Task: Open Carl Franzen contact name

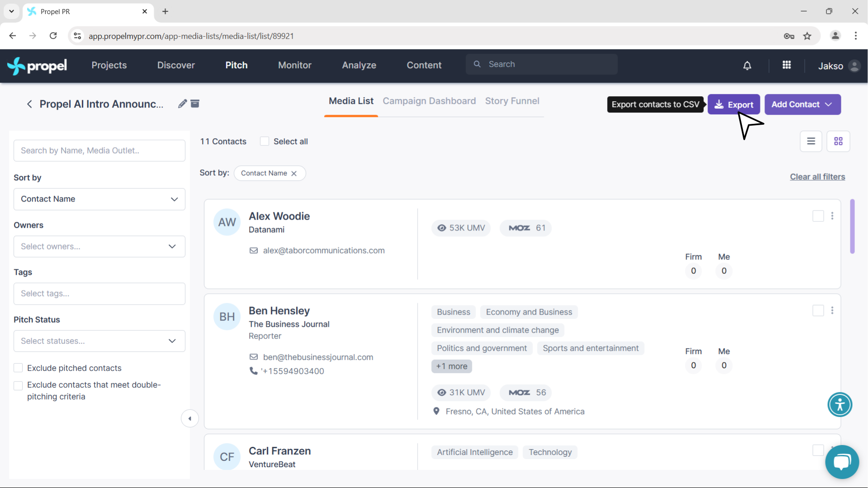Action: click(x=279, y=451)
